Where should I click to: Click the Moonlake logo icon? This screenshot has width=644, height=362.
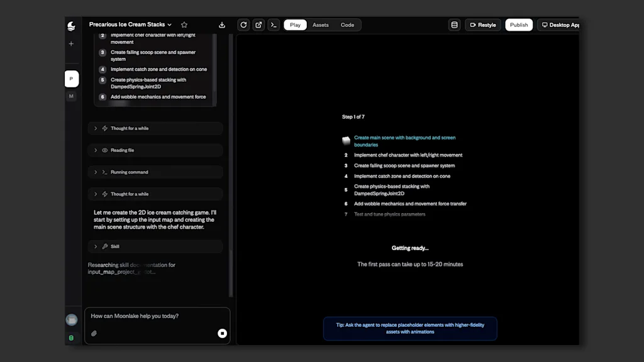tap(71, 25)
